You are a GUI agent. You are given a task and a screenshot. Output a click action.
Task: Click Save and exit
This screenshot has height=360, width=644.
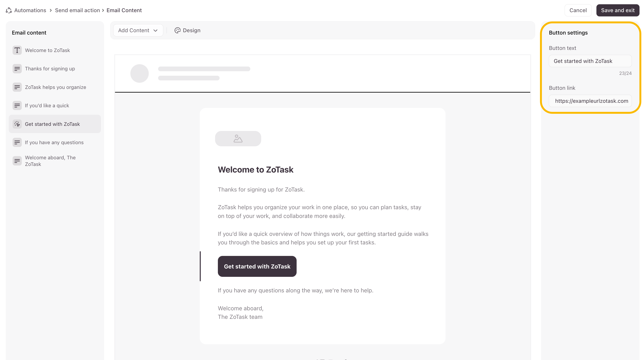coord(618,10)
